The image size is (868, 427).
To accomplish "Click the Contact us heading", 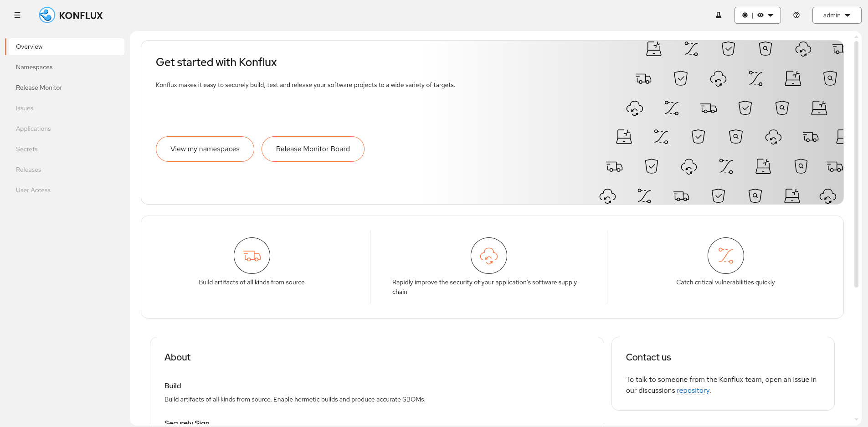I will coord(648,357).
